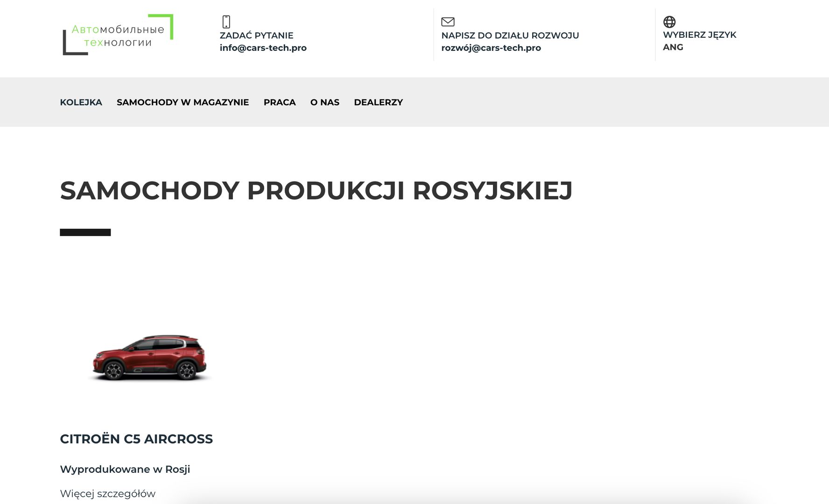
Task: Open the ANG language selector
Action: tap(673, 47)
